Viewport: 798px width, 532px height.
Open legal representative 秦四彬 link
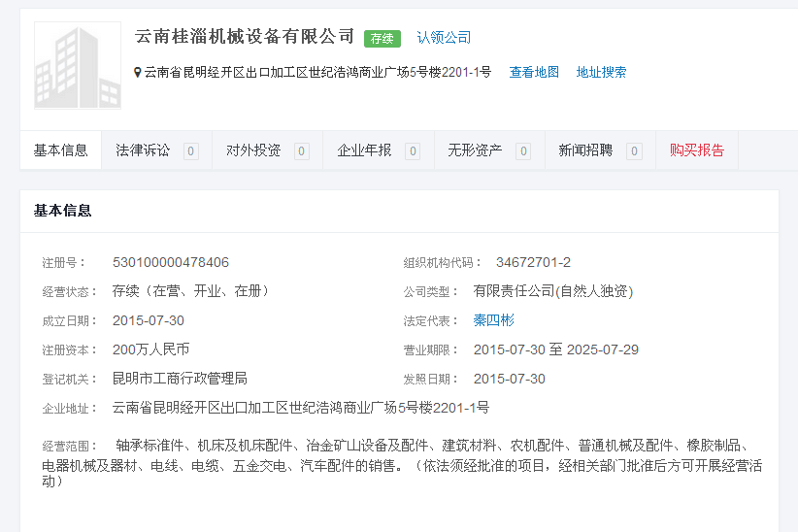[493, 320]
